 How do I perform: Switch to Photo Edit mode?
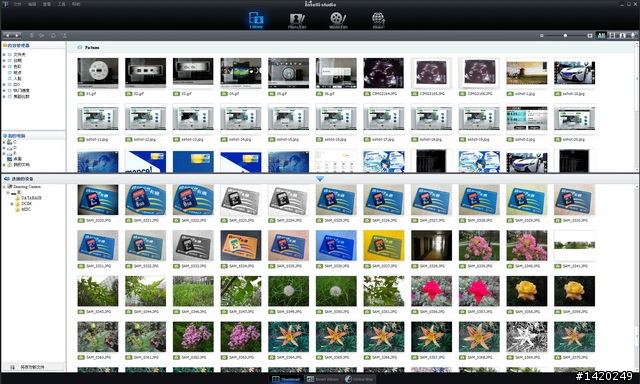[297, 21]
